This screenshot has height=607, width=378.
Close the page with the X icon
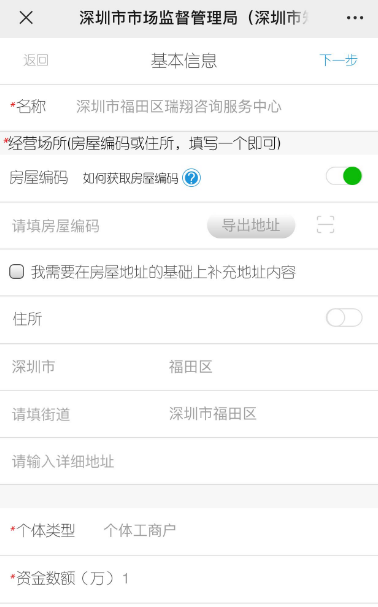pos(26,17)
